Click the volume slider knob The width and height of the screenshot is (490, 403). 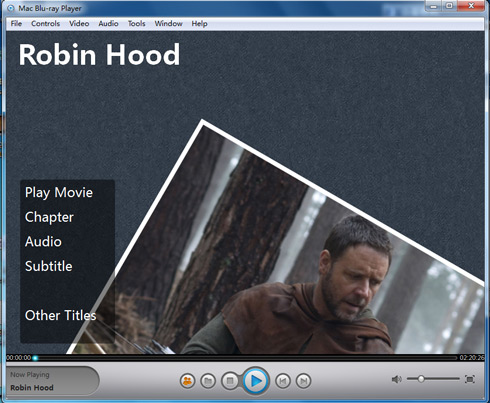pos(421,379)
